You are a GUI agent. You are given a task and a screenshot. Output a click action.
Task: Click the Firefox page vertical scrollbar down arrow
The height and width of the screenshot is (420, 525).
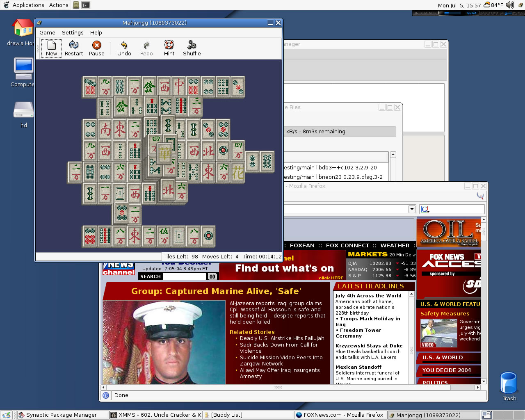[484, 381]
